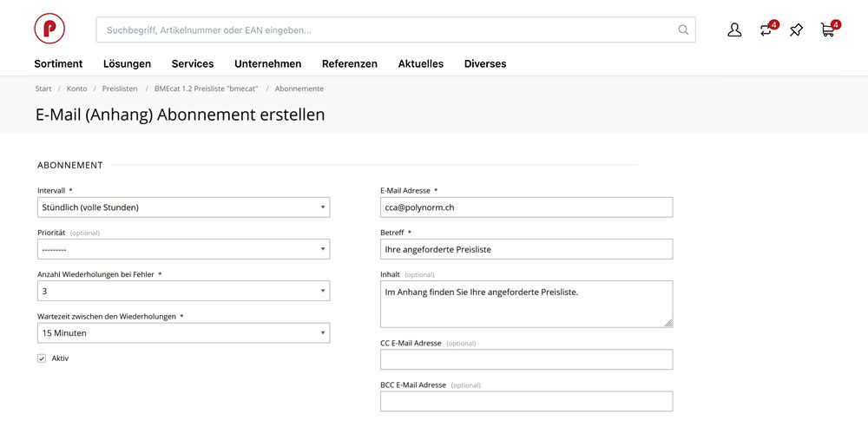Open the shopping cart icon
This screenshot has height=434, width=868.
pos(828,30)
